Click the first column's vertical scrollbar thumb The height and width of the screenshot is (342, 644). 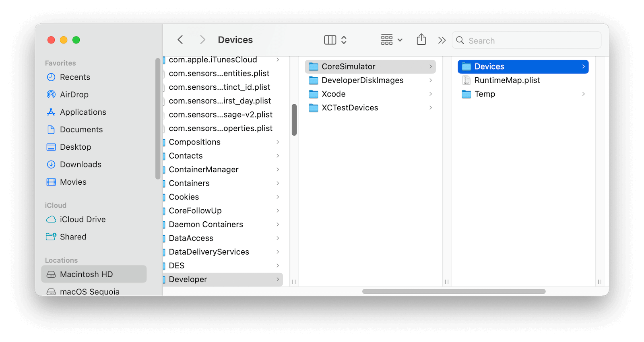click(294, 120)
